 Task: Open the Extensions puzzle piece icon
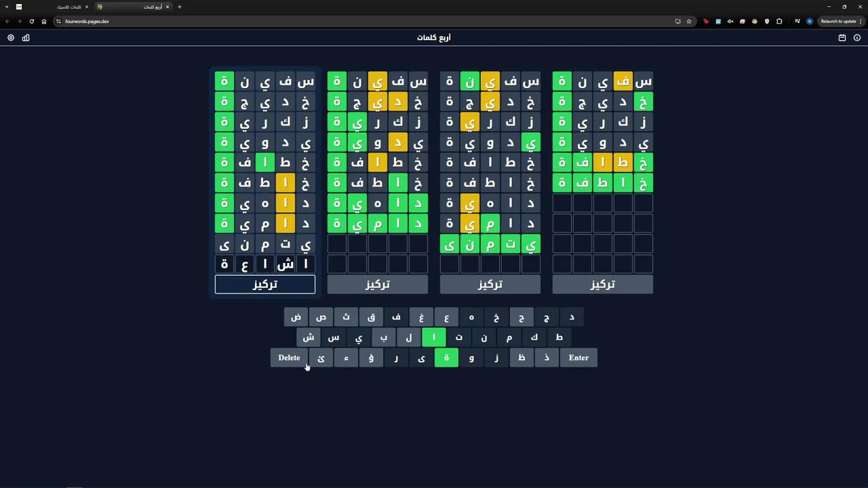click(x=779, y=21)
